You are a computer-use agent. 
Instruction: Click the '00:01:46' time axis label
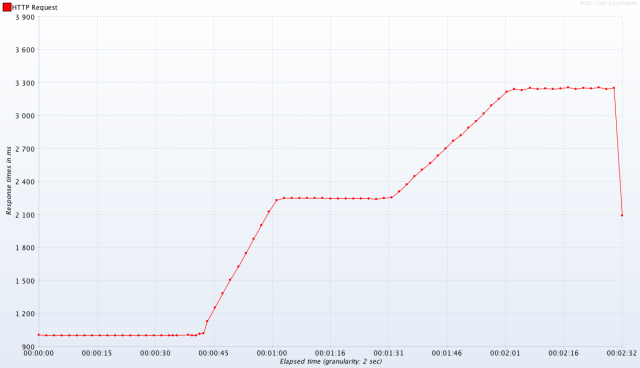(447, 353)
